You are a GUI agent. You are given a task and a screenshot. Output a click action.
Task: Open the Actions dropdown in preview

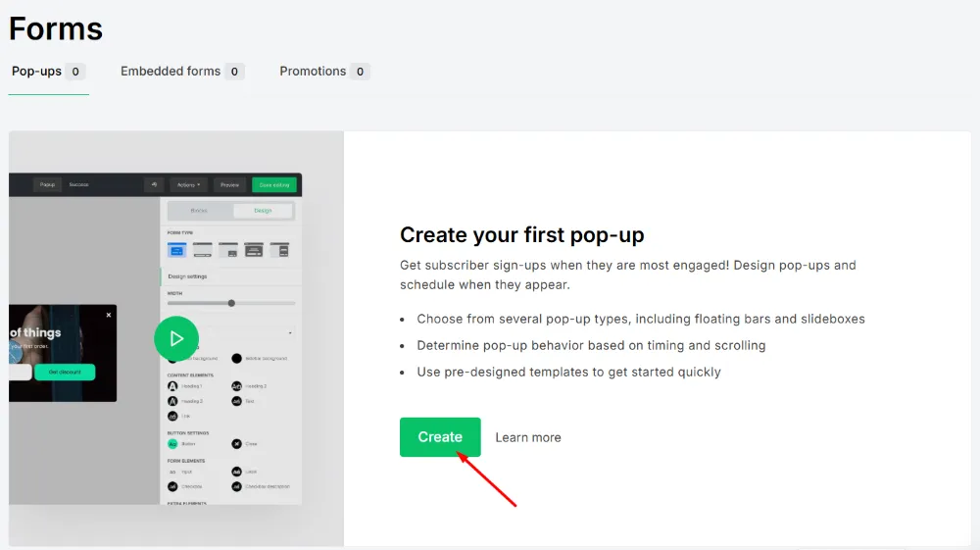(x=188, y=184)
